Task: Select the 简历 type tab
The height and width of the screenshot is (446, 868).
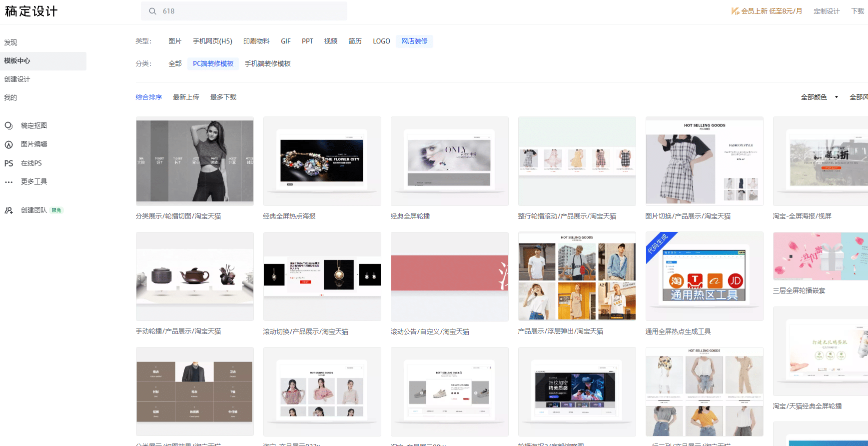Action: coord(355,41)
